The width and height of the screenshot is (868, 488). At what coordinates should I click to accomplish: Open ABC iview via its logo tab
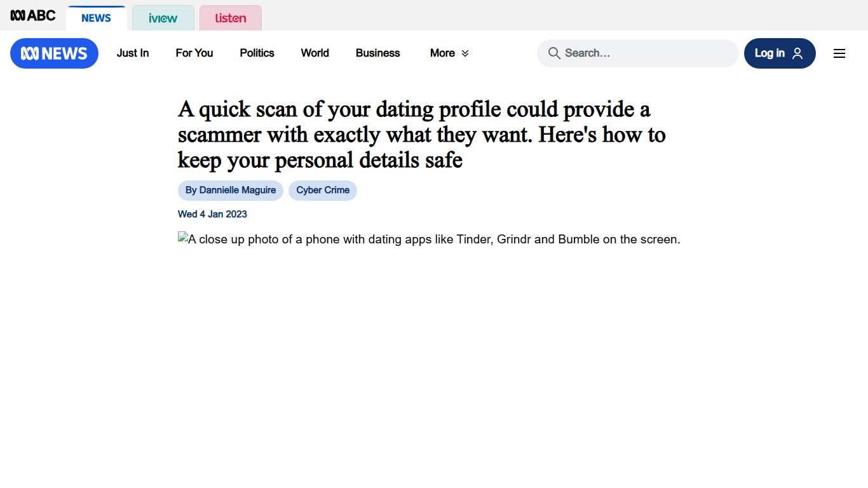point(163,18)
